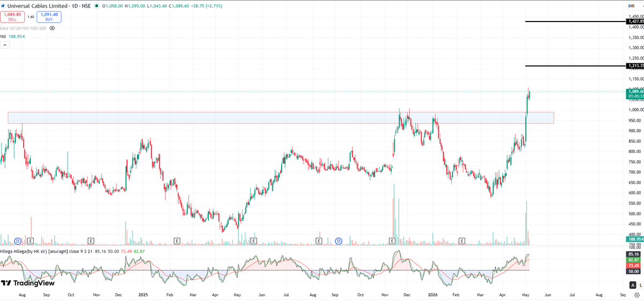Click the star flag icon beside Universal Cables Limited
The width and height of the screenshot is (644, 300).
coord(4,6)
